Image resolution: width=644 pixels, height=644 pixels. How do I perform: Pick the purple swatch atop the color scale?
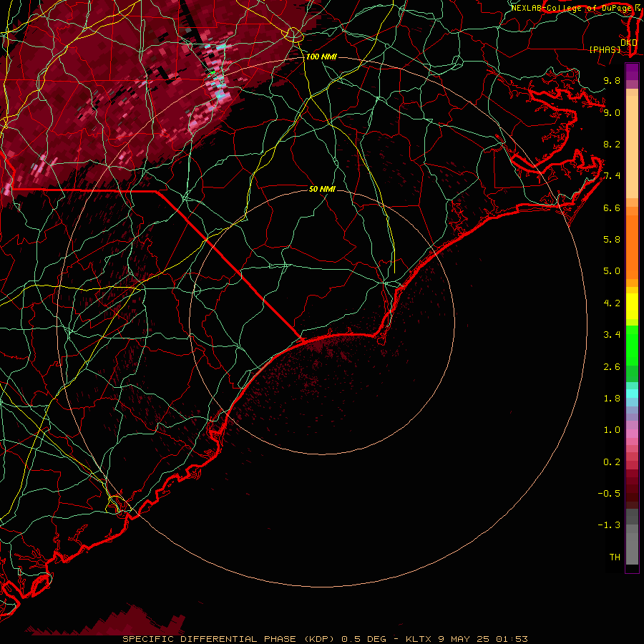coord(632,72)
